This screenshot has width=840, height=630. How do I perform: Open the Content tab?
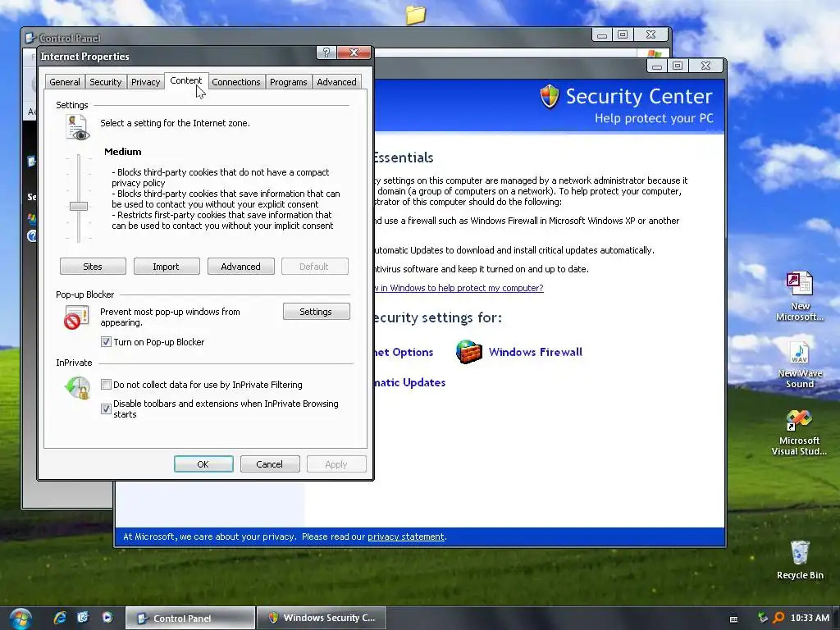coord(186,80)
